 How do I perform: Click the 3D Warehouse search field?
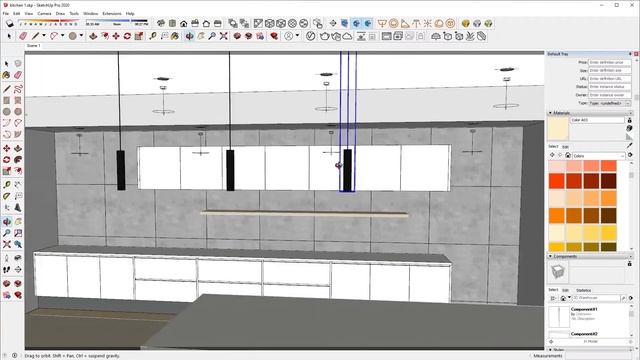pyautogui.click(x=596, y=298)
